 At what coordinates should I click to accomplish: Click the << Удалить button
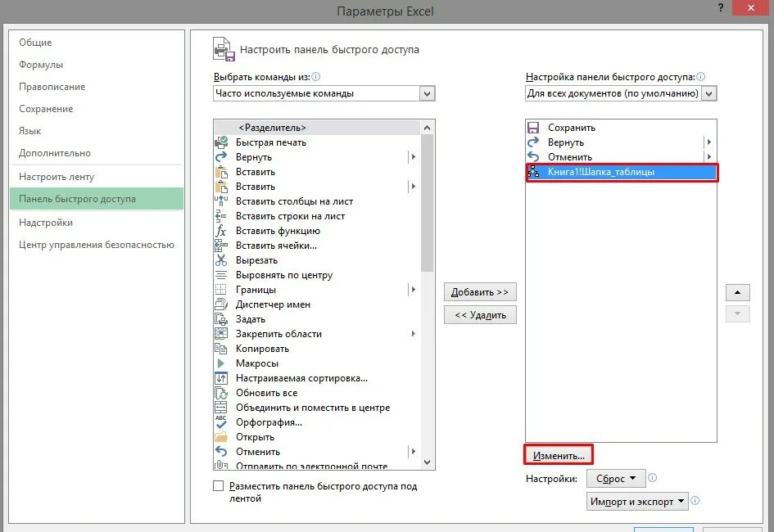480,315
